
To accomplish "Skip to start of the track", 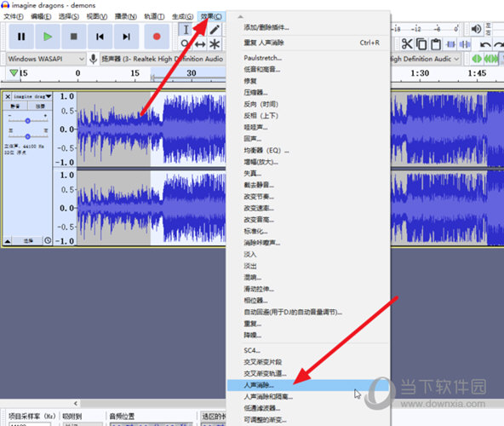I will click(x=100, y=37).
